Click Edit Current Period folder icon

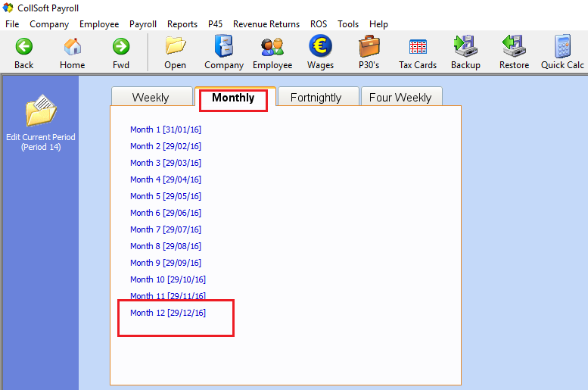pyautogui.click(x=40, y=112)
